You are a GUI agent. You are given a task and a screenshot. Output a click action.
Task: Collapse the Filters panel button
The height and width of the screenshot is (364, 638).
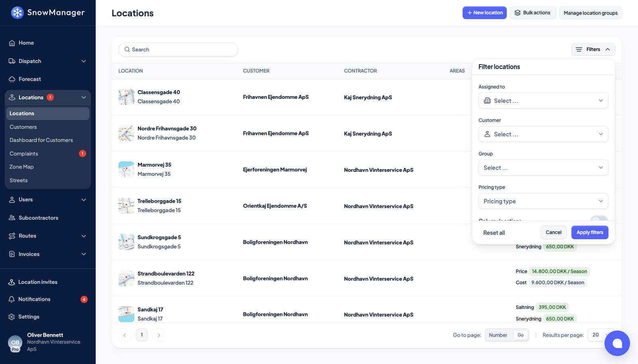pos(593,49)
